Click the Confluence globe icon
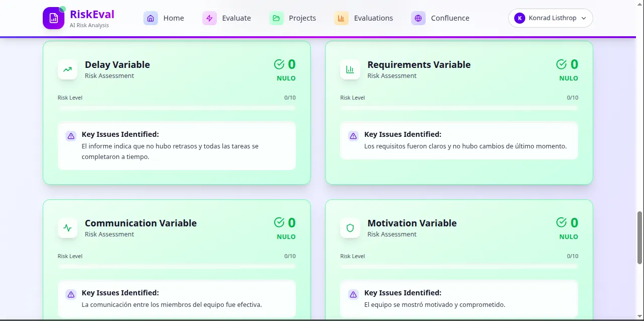644x321 pixels. coord(418,18)
